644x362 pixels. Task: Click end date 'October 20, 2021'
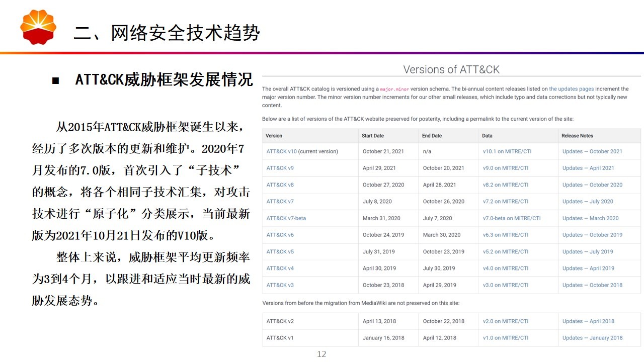pyautogui.click(x=444, y=168)
